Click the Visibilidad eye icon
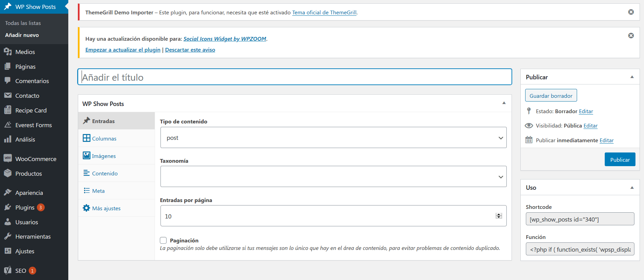The height and width of the screenshot is (280, 644). pyautogui.click(x=529, y=125)
